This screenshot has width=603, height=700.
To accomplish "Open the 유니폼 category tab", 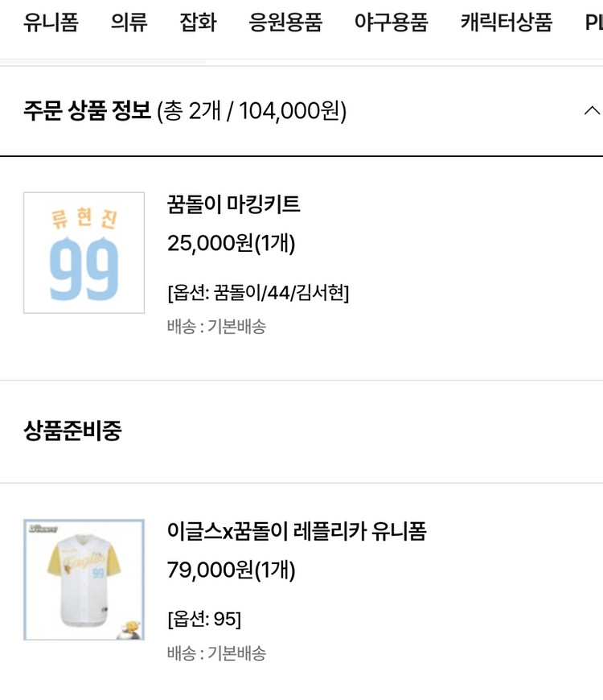I will point(51,23).
